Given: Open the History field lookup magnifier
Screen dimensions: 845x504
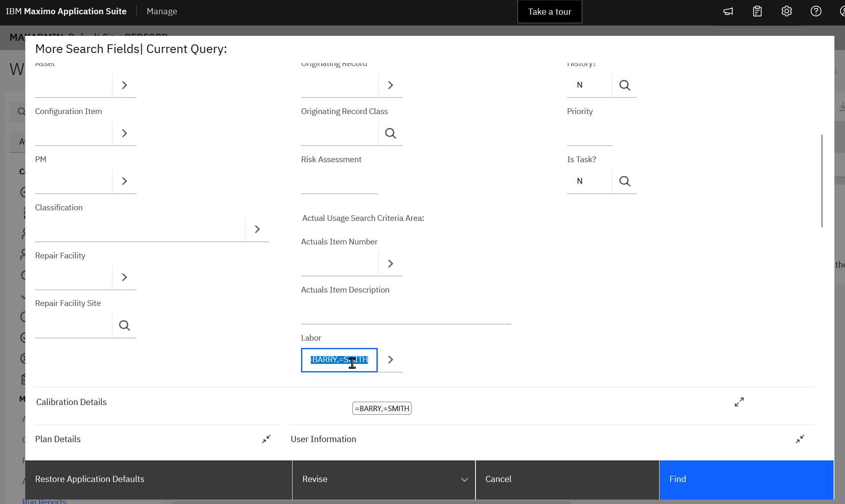Looking at the screenshot, I should [625, 85].
